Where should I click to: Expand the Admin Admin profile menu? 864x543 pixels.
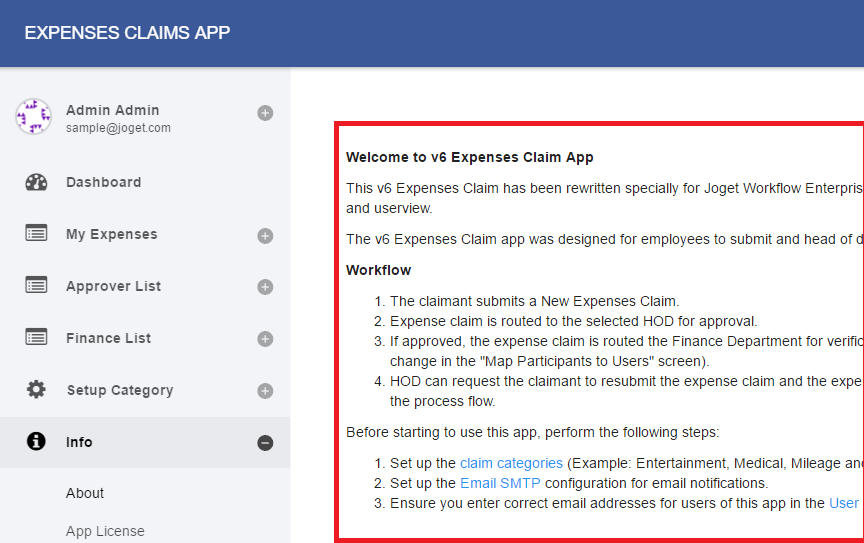click(265, 113)
